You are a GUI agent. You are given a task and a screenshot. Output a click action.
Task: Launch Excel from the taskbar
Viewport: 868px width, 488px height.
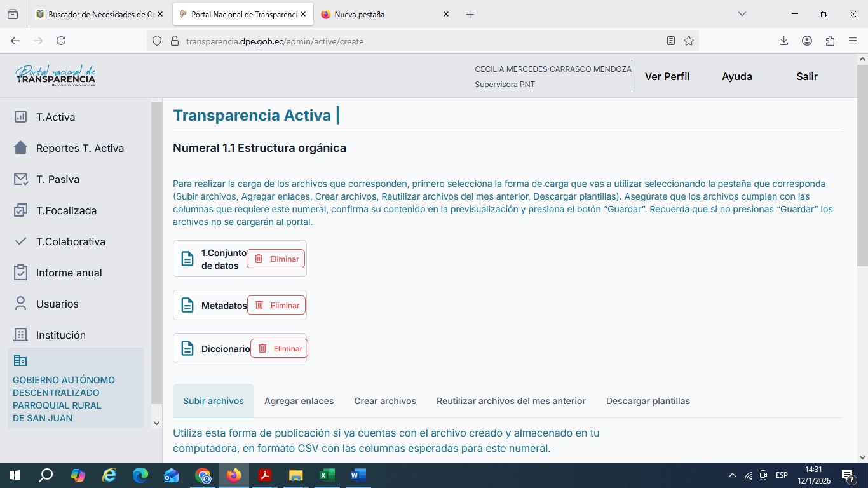click(x=327, y=475)
